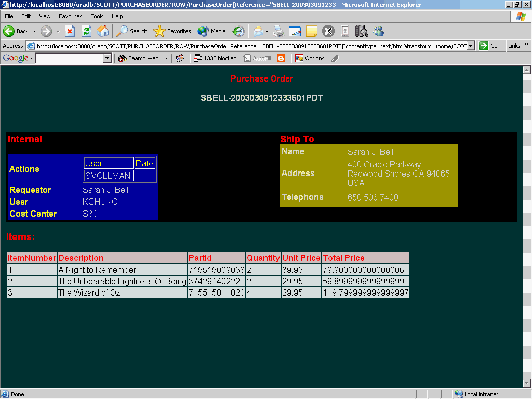Open the Media panel
532x399 pixels.
pyautogui.click(x=211, y=31)
